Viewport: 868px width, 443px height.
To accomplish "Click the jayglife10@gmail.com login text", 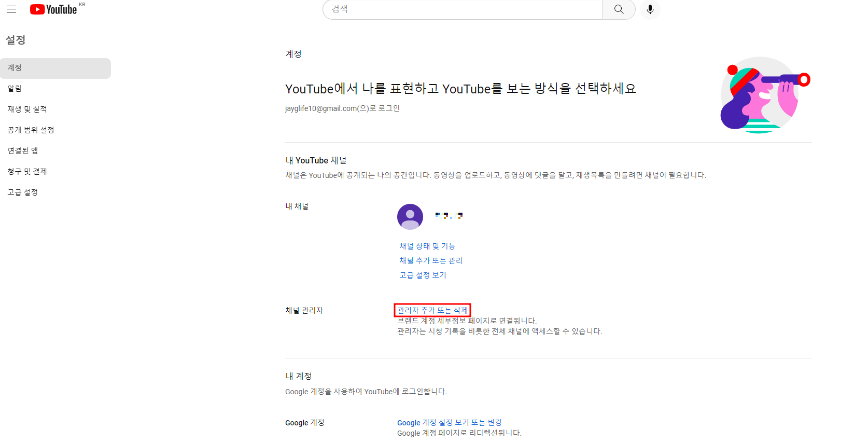I will pos(342,108).
